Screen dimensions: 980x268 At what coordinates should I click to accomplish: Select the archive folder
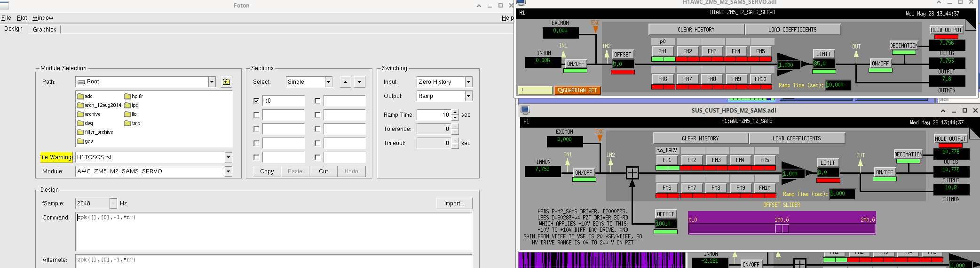pos(89,114)
